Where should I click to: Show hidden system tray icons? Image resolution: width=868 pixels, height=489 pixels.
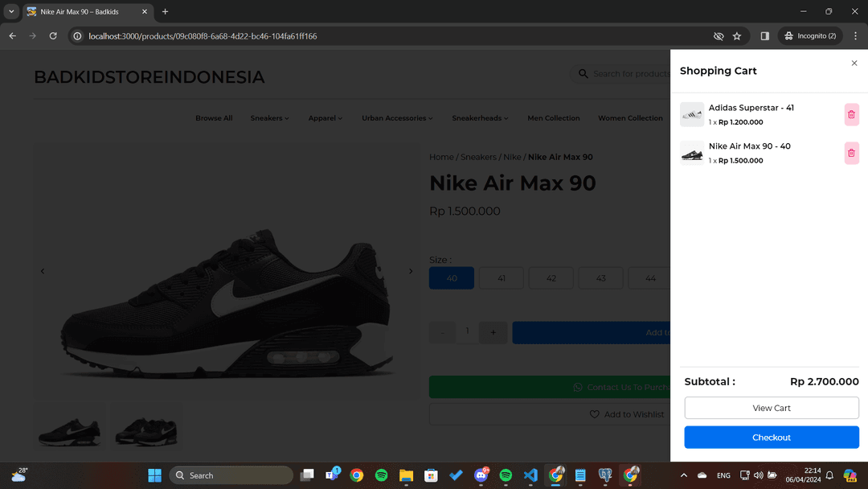(684, 475)
